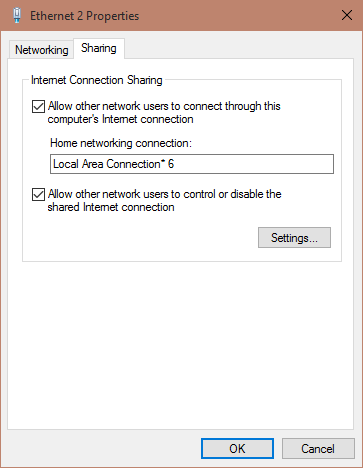The image size is (363, 468).
Task: Click the 'Ethernet 2 Properties' title text
Action: (x=85, y=16)
